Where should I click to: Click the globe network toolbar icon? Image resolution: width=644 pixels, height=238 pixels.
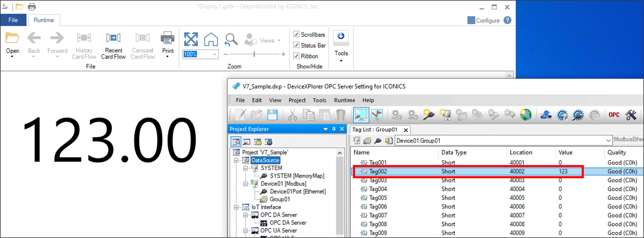point(525,115)
